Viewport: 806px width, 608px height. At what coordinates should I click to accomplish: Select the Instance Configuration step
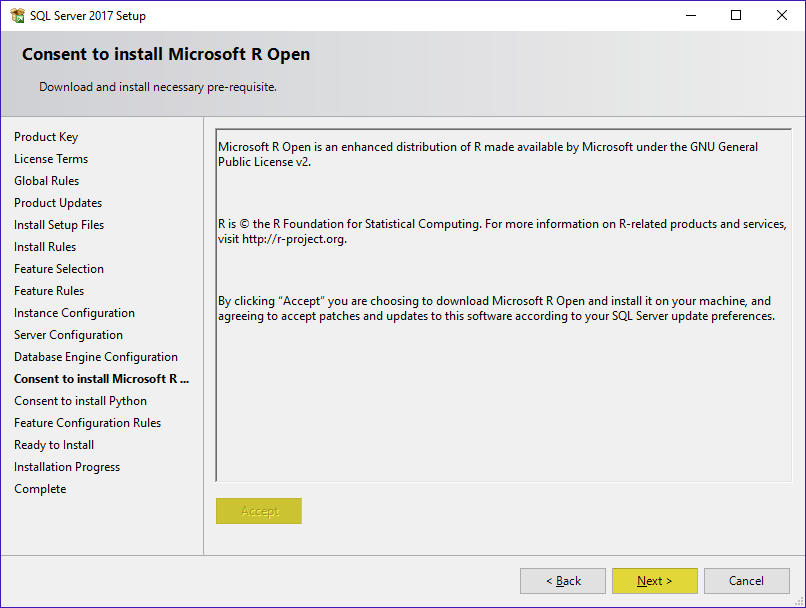[x=74, y=313]
